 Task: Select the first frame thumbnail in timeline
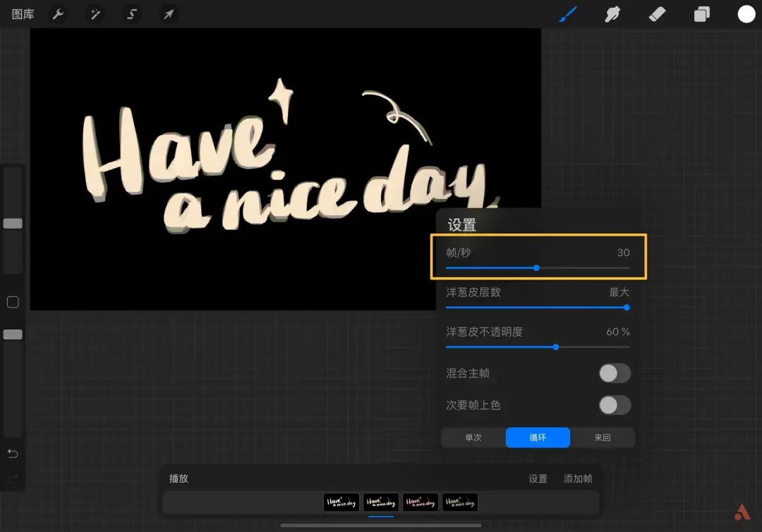point(341,502)
